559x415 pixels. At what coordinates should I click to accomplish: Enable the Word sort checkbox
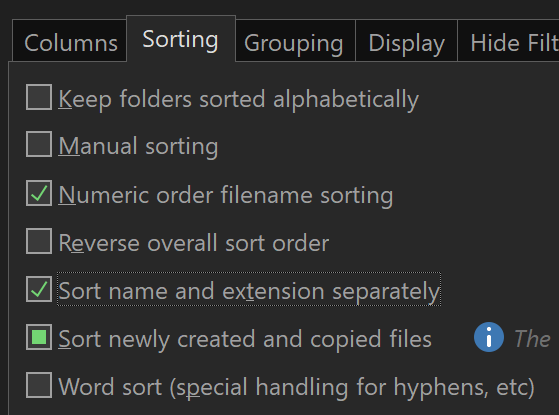pos(39,385)
